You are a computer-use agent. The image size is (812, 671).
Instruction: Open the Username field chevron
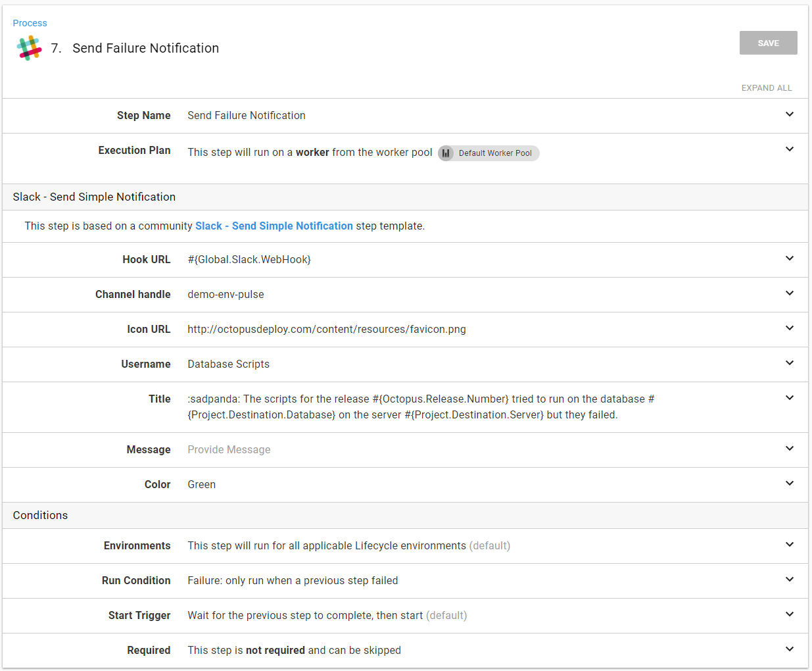[789, 363]
